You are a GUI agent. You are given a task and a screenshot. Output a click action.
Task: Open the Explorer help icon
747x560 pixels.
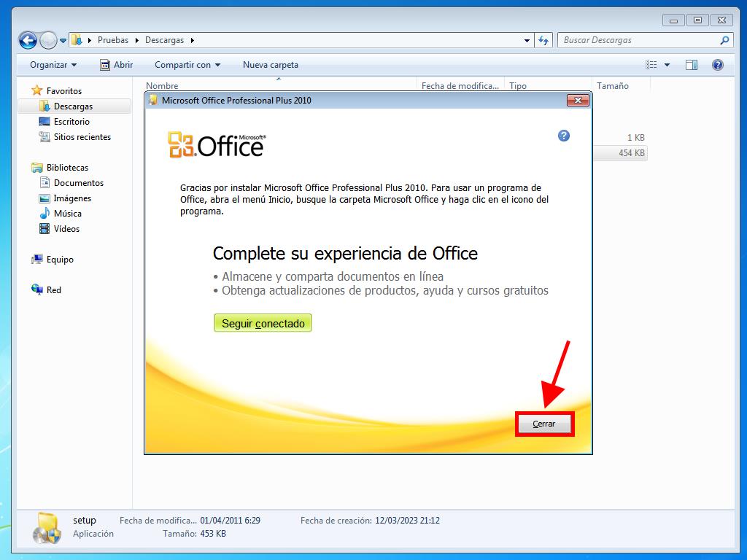tap(717, 65)
